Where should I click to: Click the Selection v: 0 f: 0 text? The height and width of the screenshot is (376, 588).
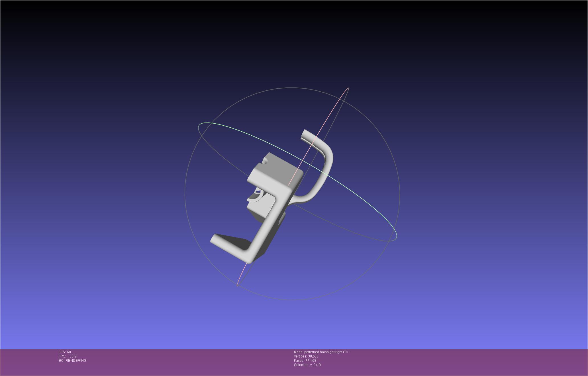point(307,365)
